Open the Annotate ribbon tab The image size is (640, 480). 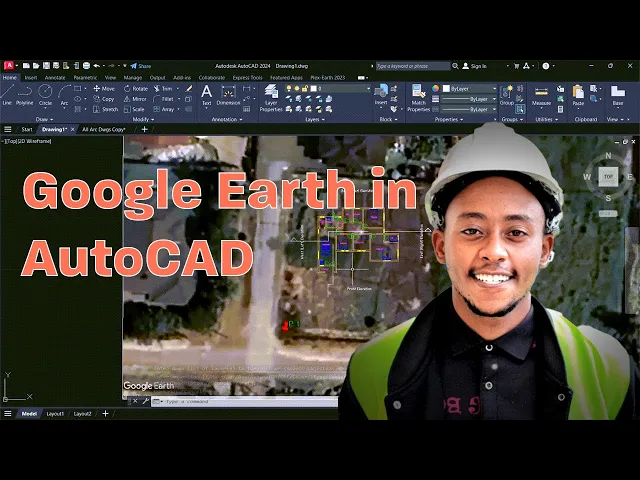click(x=55, y=78)
